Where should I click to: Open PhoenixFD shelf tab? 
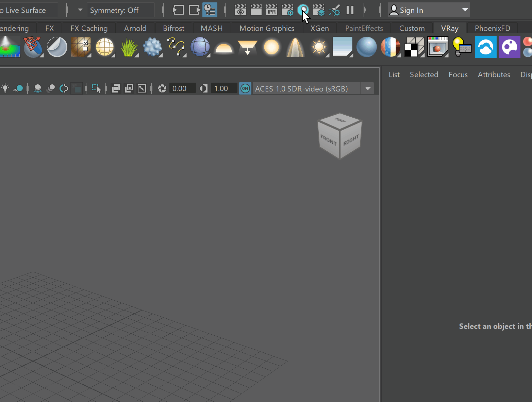point(493,29)
